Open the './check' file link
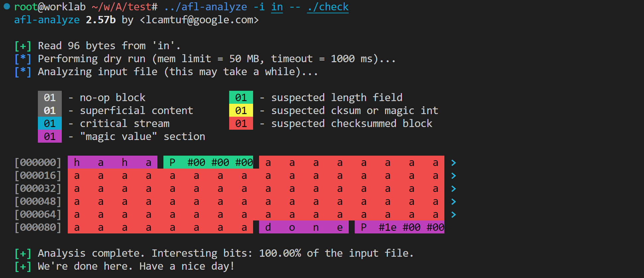 [x=327, y=7]
